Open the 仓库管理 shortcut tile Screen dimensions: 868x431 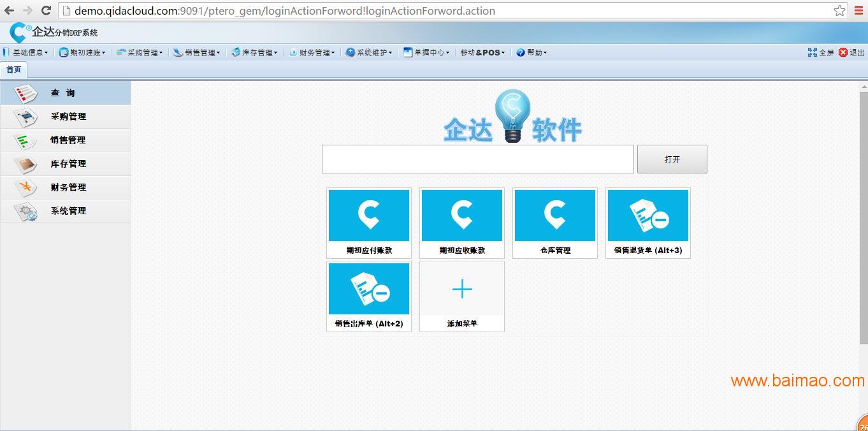click(x=554, y=215)
